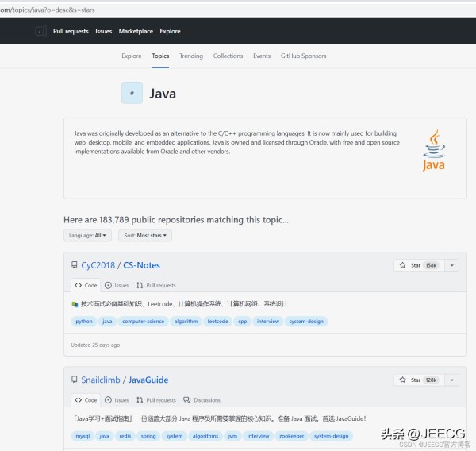Click the Code brackets icon in JavaGuide card
This screenshot has height=451, width=476.
79,400
